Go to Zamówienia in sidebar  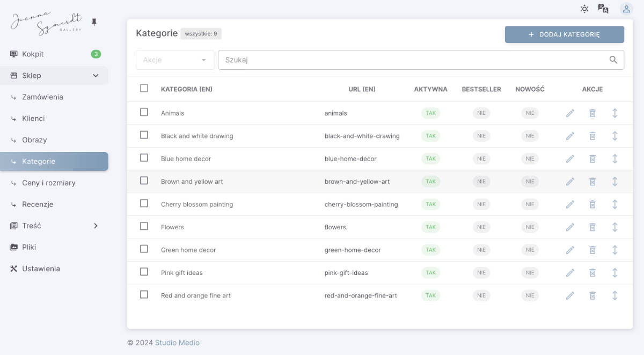[42, 97]
